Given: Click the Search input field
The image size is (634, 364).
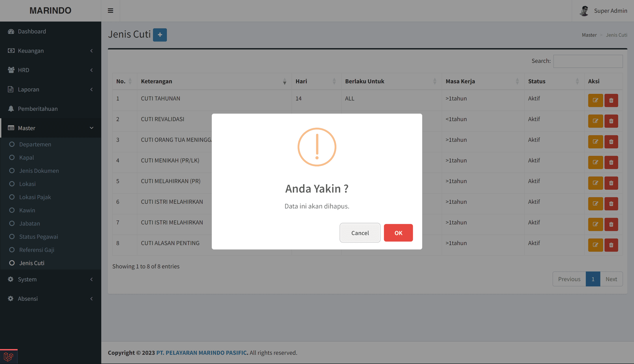Looking at the screenshot, I should pyautogui.click(x=588, y=61).
